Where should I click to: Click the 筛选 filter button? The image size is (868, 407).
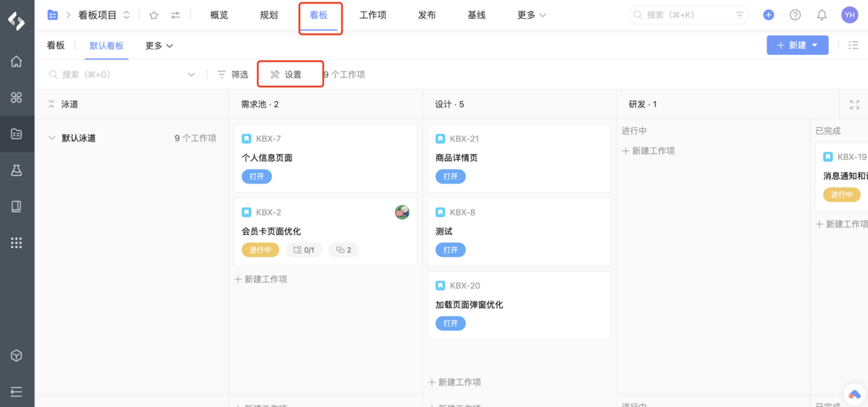coord(233,74)
